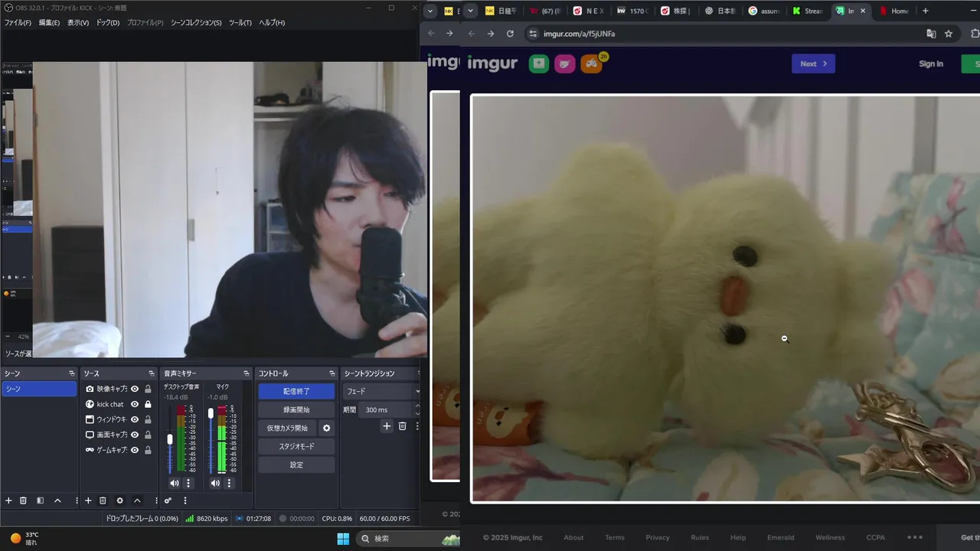Viewport: 980px width, 551px height.
Task: Open microphone channel three-dot options
Action: (229, 483)
